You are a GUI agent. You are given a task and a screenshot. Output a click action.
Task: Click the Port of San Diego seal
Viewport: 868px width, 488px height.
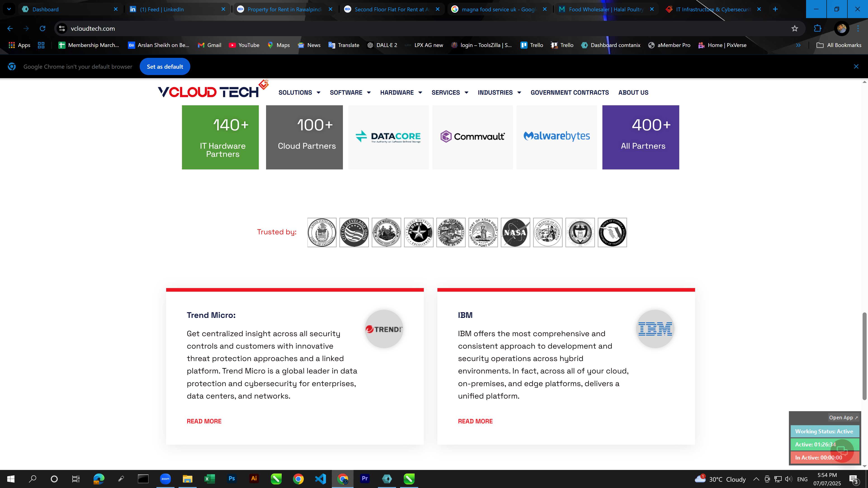pos(483,232)
